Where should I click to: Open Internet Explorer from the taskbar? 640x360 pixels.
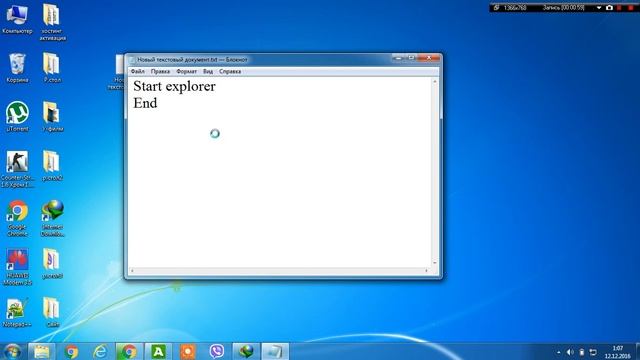pyautogui.click(x=100, y=351)
